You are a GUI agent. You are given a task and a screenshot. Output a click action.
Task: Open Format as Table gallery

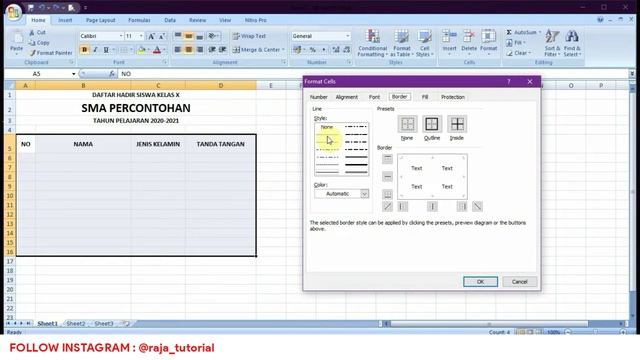point(402,43)
